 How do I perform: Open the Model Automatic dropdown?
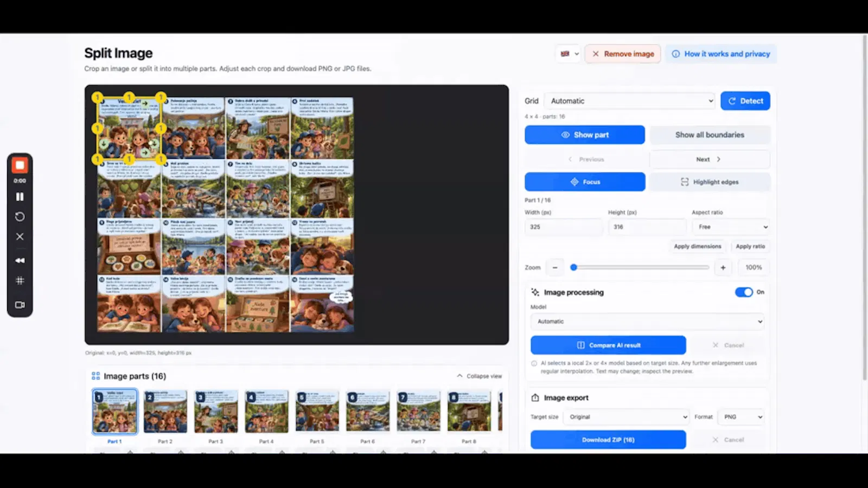tap(647, 322)
